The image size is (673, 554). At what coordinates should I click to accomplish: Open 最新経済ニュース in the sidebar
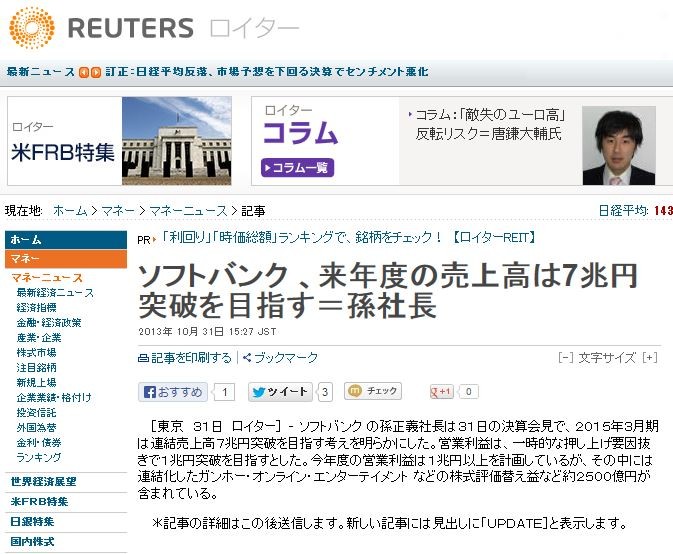[x=55, y=293]
